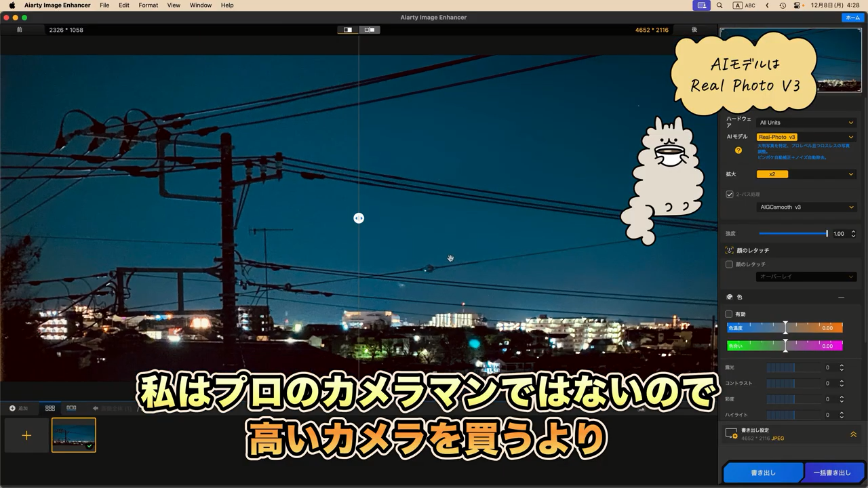Click the export settings monitor gear icon

pos(731,434)
